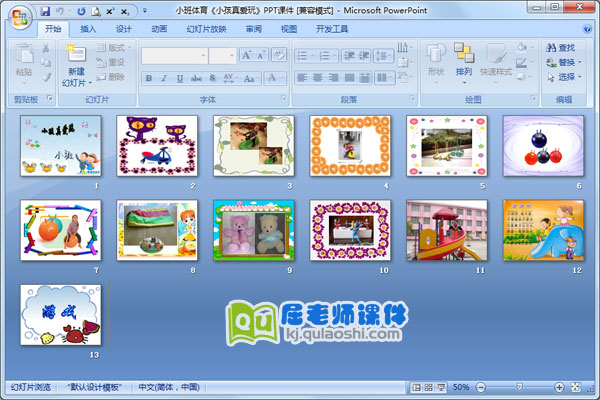Switch to the 开始 ribbon tab
Image resolution: width=600 pixels, height=400 pixels.
(53, 29)
